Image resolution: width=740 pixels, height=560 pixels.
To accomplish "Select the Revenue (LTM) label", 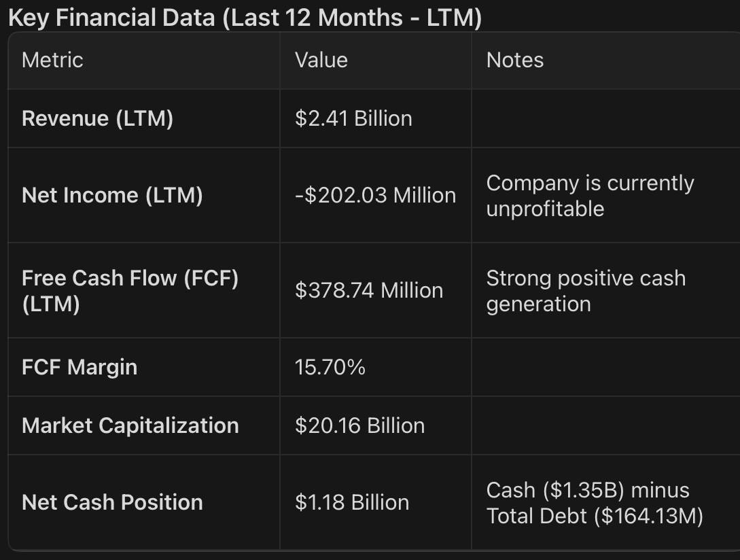I will click(x=97, y=118).
